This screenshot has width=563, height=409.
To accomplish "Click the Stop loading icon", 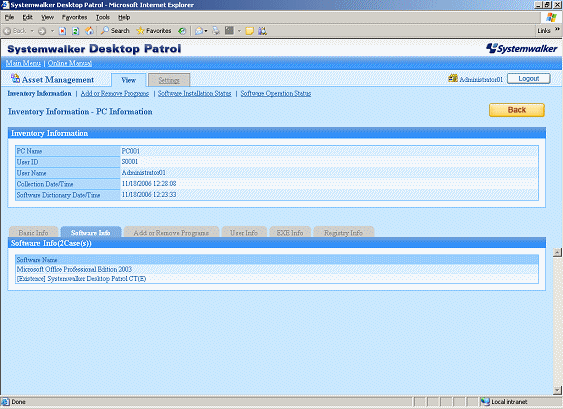I will (x=62, y=31).
